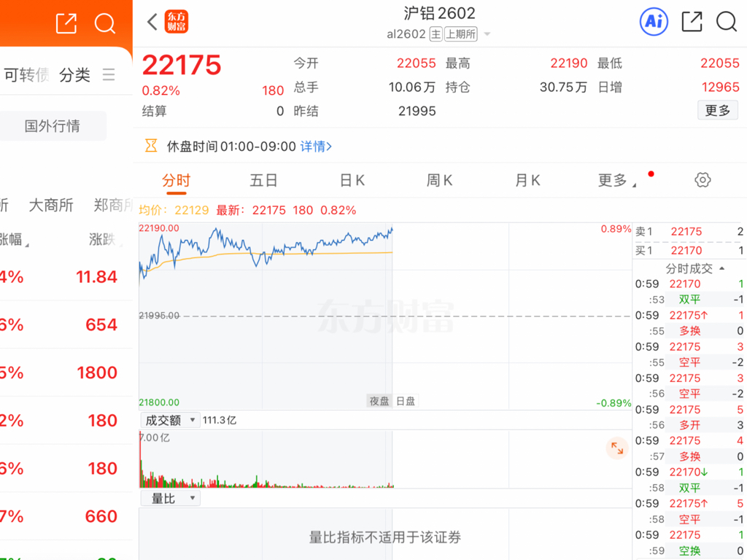Sort by 涨幅 column header
This screenshot has width=747, height=560.
point(13,239)
